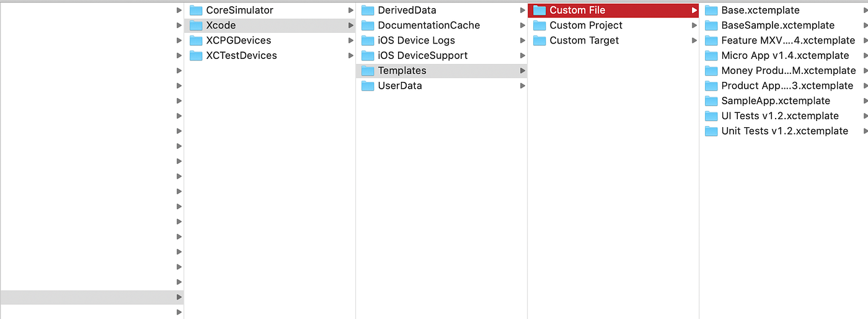Viewport: 868px width, 319px height.
Task: Select the Product App….3.xctemplate name
Action: coord(787,86)
